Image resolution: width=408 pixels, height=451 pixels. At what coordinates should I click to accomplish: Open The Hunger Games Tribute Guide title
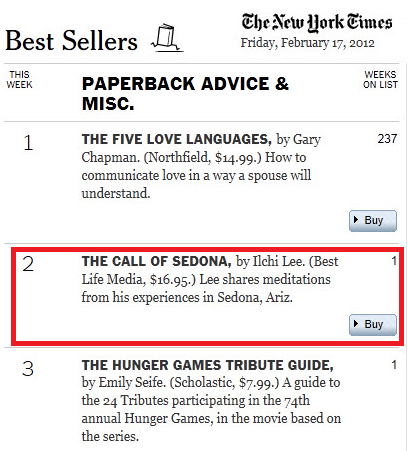[208, 365]
